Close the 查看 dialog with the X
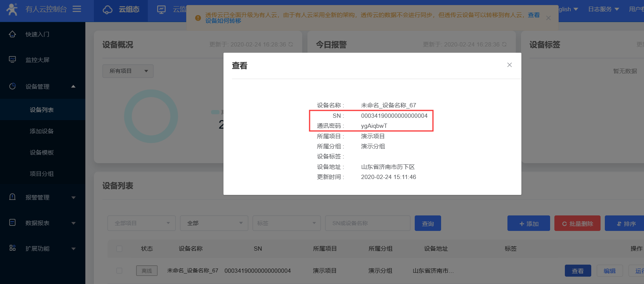This screenshot has height=284, width=644. pyautogui.click(x=509, y=65)
